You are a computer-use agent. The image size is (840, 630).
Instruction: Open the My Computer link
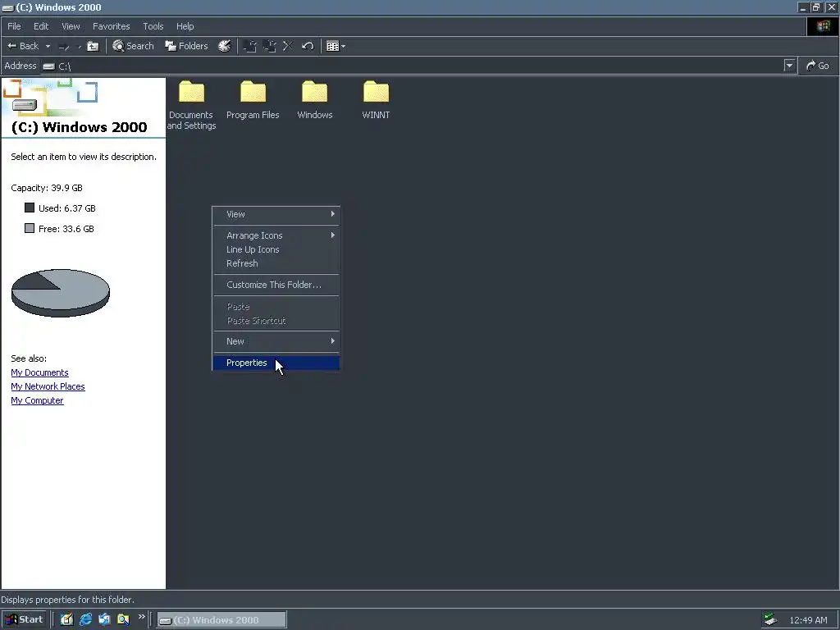tap(37, 400)
